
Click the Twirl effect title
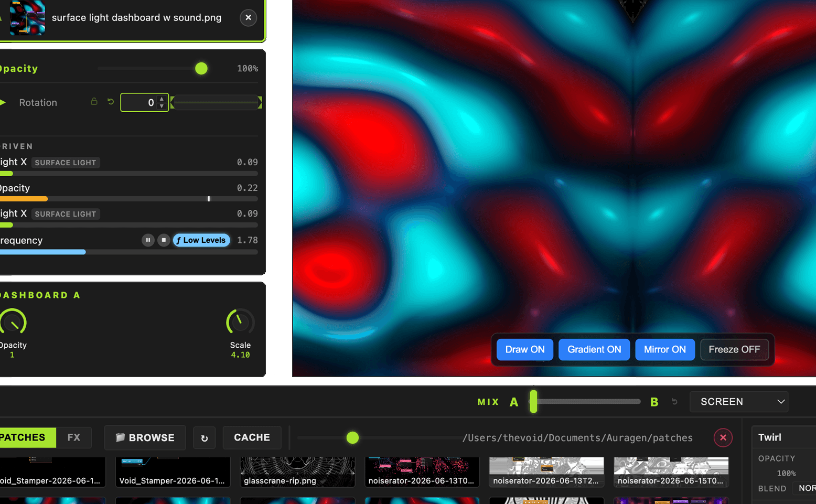point(769,437)
